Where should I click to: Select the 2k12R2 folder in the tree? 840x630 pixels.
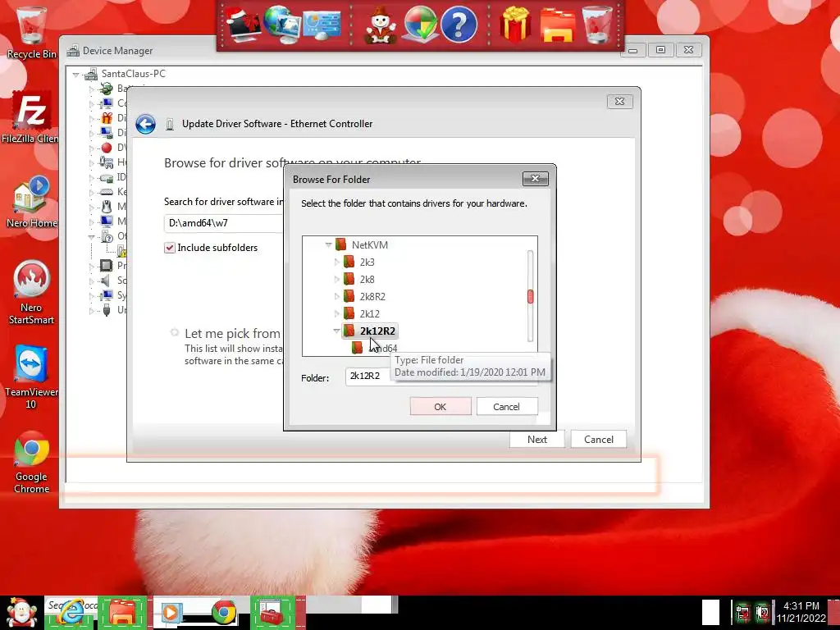click(377, 331)
